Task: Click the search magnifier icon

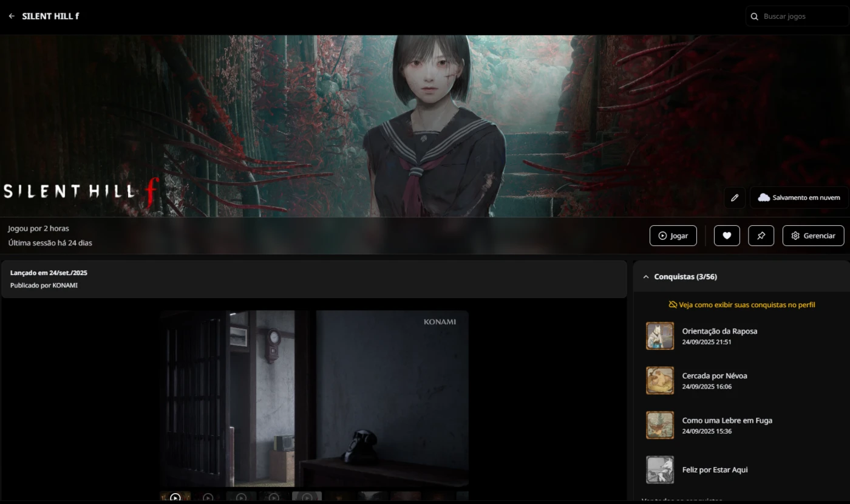Action: [x=755, y=16]
